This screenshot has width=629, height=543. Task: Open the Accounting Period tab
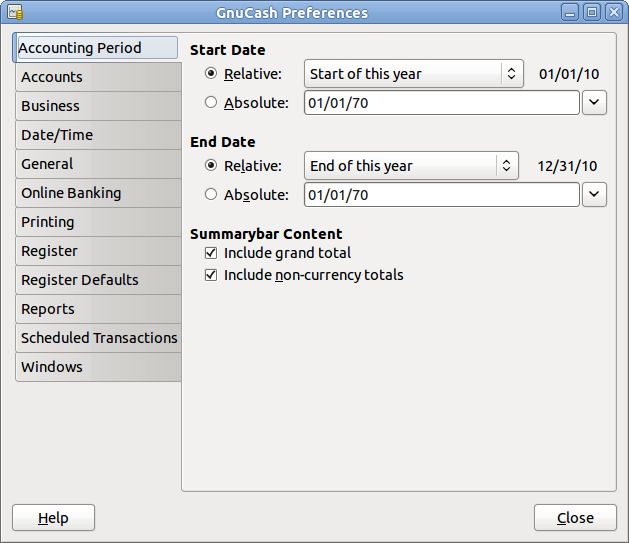pyautogui.click(x=96, y=48)
